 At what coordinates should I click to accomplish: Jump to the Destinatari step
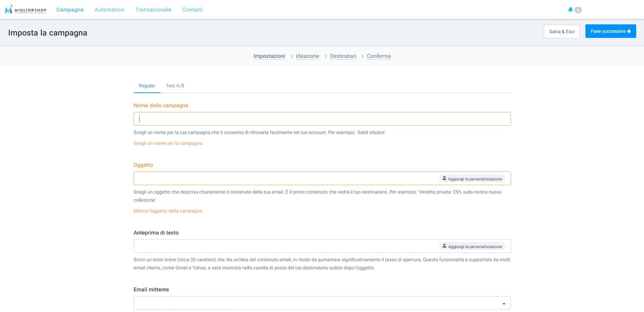click(343, 56)
